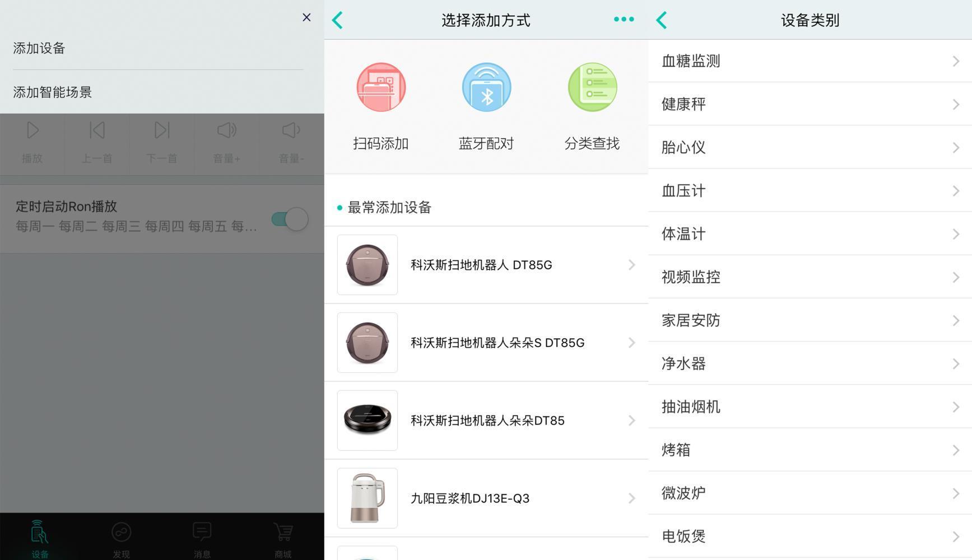Open 九阳豆浆机DJ13E-Q3 product thumbnail
This screenshot has height=560, width=972.
(367, 498)
